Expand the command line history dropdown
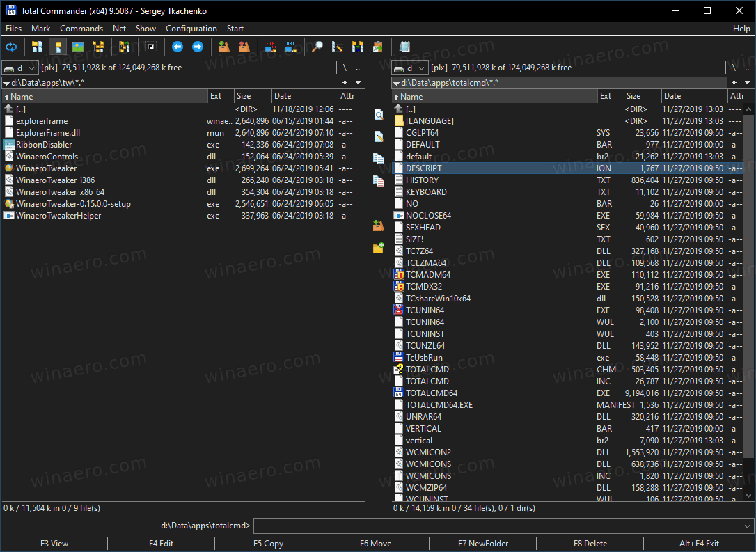This screenshot has height=552, width=756. pyautogui.click(x=747, y=526)
